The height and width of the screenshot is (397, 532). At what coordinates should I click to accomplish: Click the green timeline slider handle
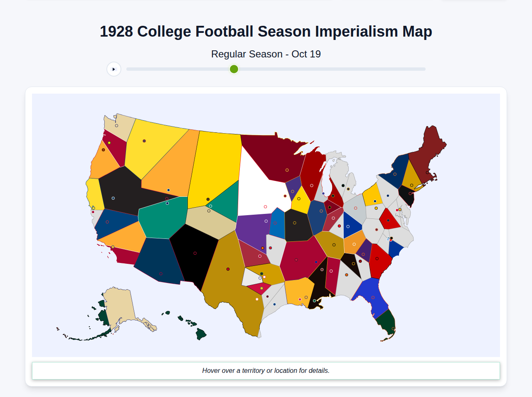click(234, 69)
